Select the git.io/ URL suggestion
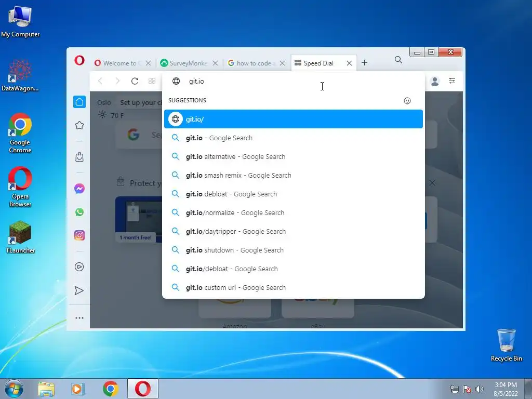The width and height of the screenshot is (532, 399). [x=293, y=119]
